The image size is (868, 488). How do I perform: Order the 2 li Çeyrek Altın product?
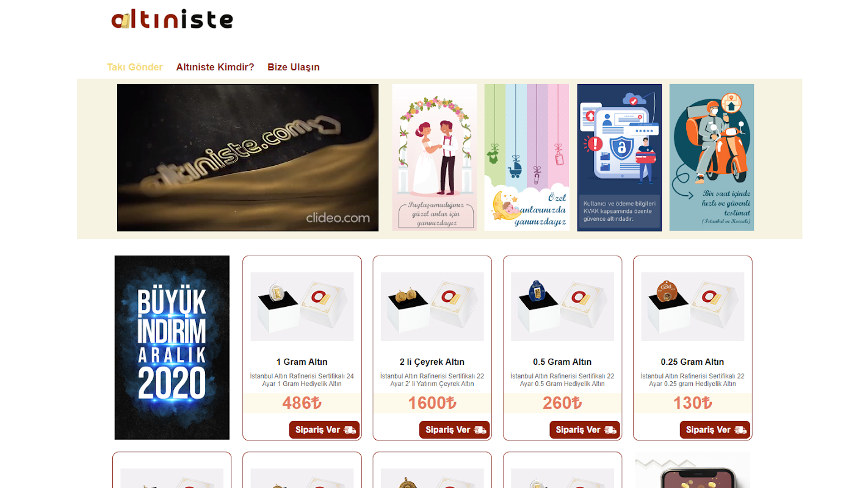(x=454, y=429)
